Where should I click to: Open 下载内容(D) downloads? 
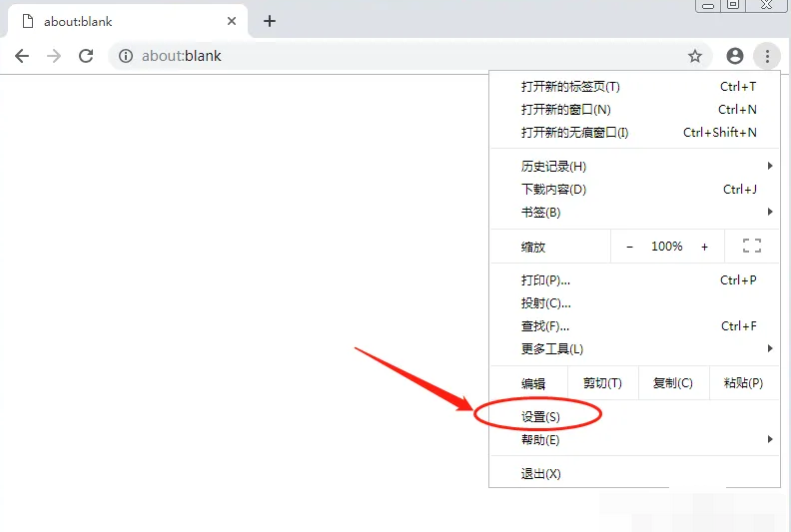[634, 190]
